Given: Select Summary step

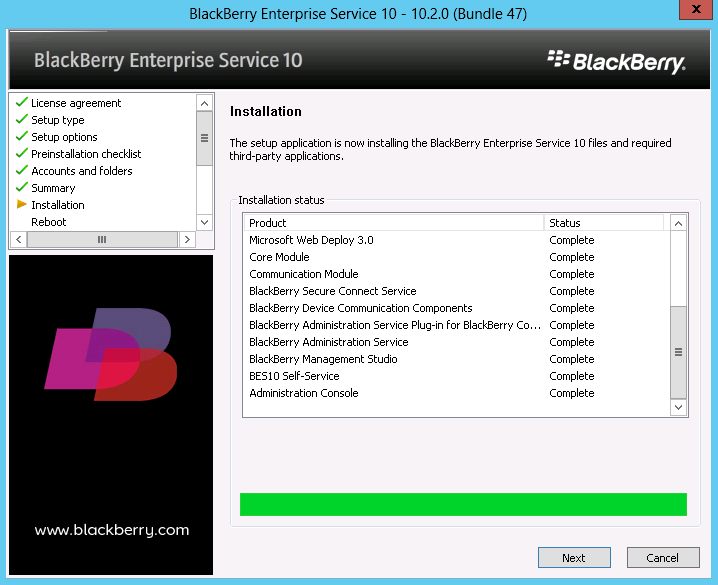Looking at the screenshot, I should tap(53, 188).
